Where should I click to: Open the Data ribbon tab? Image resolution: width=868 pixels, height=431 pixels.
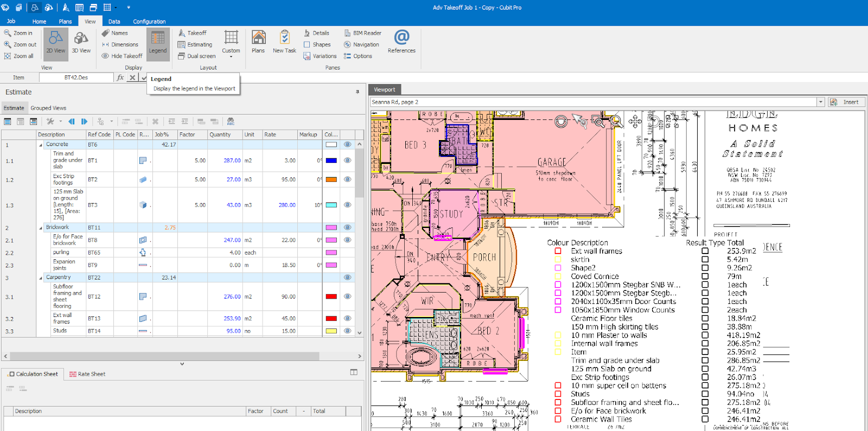pyautogui.click(x=114, y=22)
